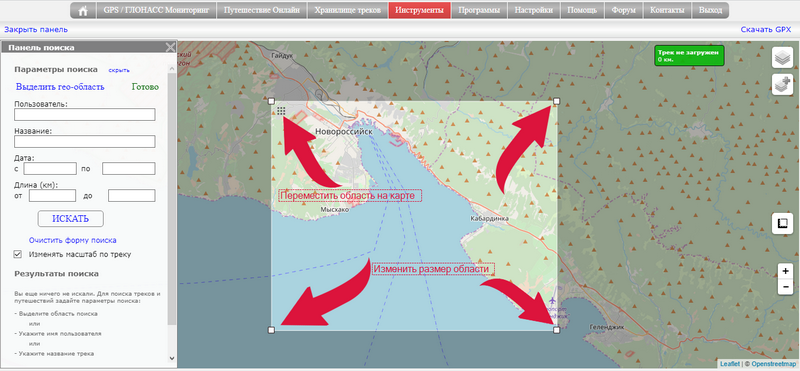The height and width of the screenshot is (371, 800).
Task: Close the search panel with X icon
Action: (170, 47)
